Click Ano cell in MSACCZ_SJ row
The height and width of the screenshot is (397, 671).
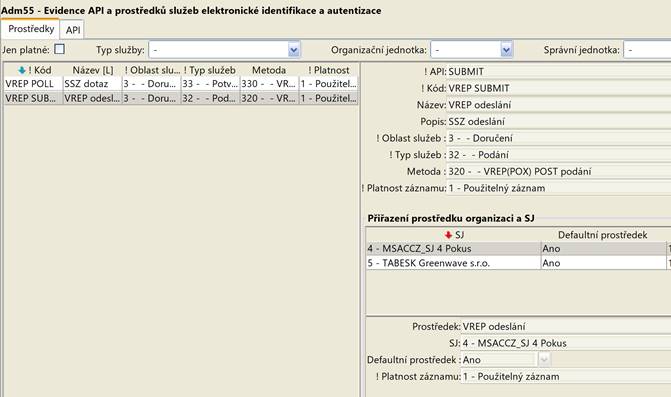(x=603, y=249)
